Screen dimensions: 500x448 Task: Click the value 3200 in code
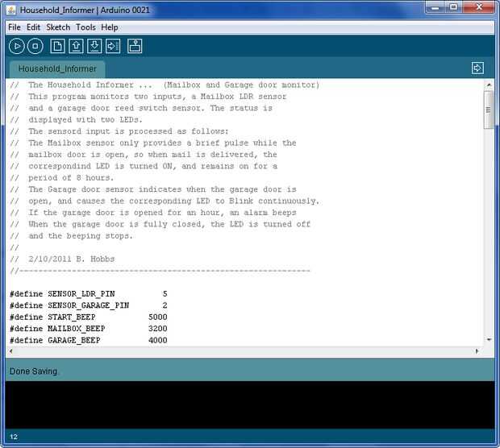pyautogui.click(x=158, y=329)
